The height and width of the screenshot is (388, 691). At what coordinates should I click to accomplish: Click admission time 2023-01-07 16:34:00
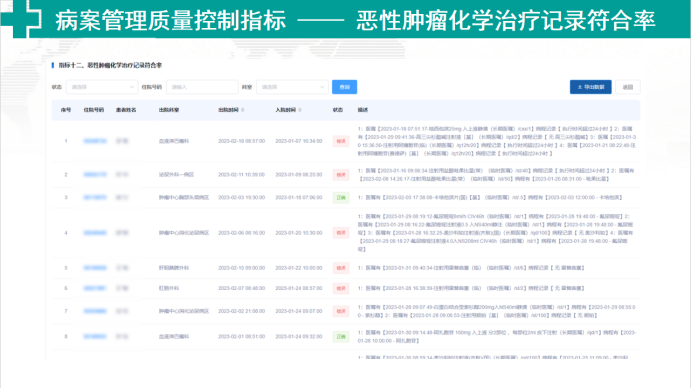click(299, 141)
